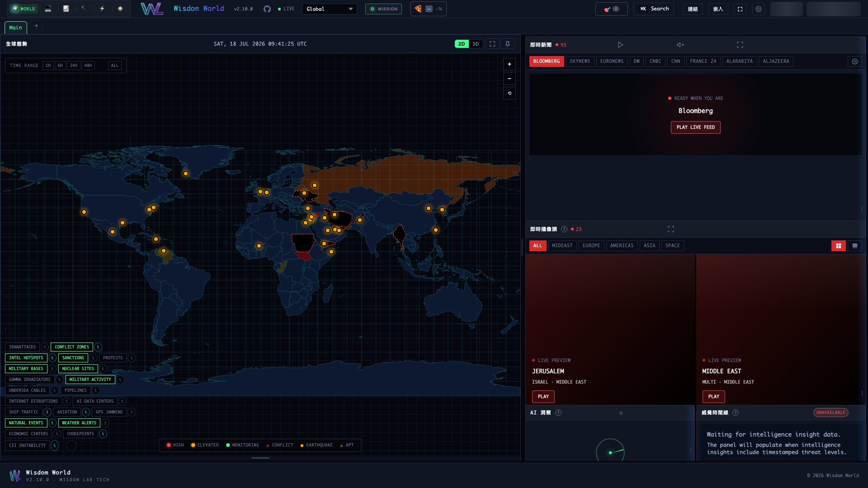Select the sun variant icon
This screenshot has height=488, width=868.
120,9
